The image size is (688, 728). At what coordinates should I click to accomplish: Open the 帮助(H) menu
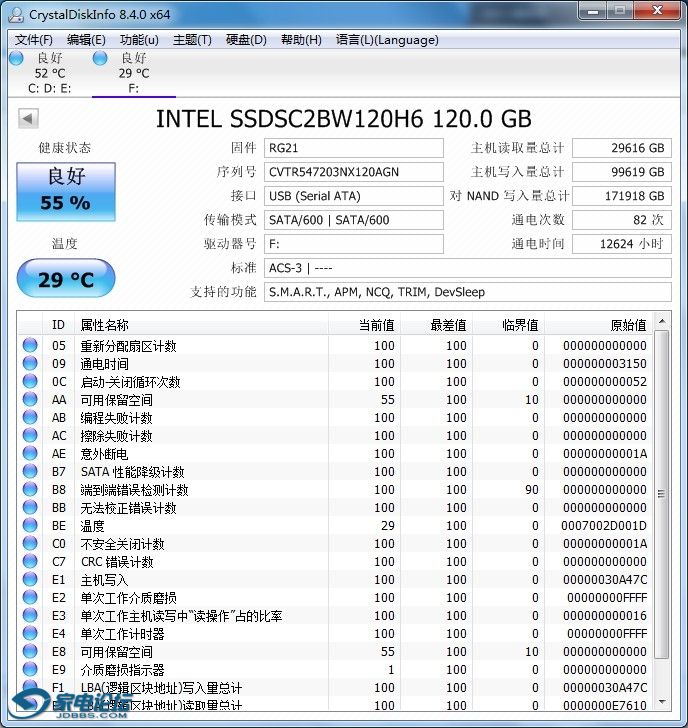click(x=301, y=40)
